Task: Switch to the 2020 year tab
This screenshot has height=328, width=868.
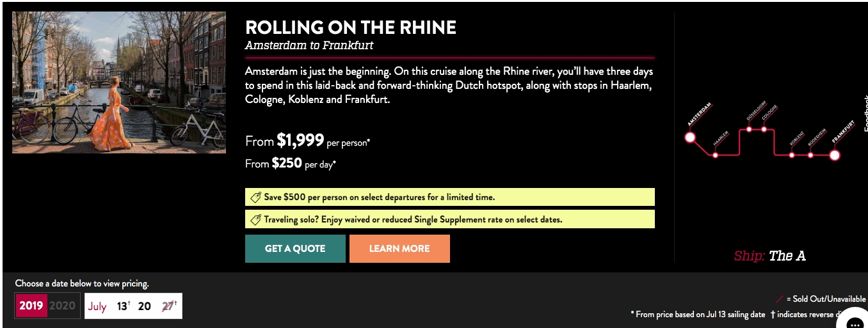Action: 63,306
